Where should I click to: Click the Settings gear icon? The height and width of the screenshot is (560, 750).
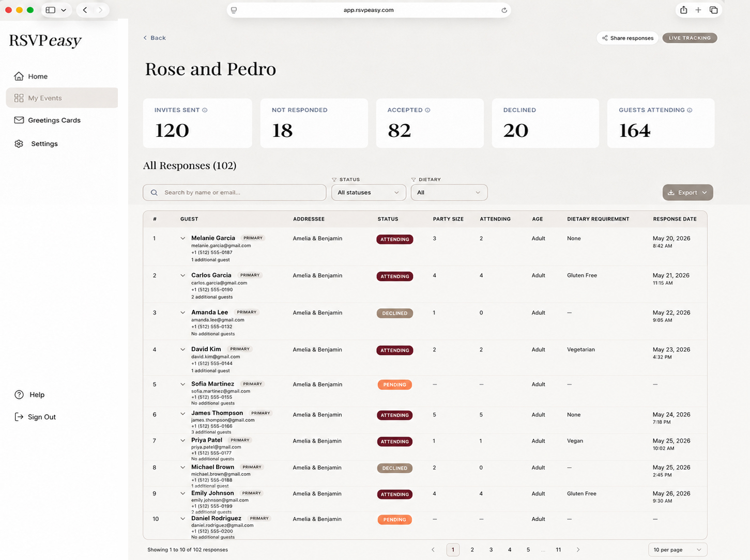pos(19,144)
